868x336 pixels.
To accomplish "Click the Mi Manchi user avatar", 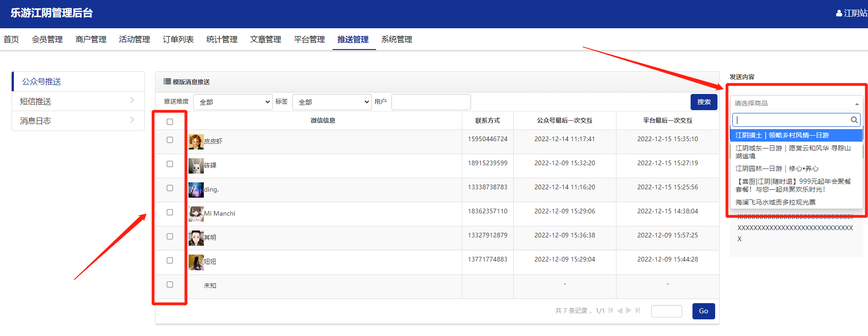I will click(196, 214).
